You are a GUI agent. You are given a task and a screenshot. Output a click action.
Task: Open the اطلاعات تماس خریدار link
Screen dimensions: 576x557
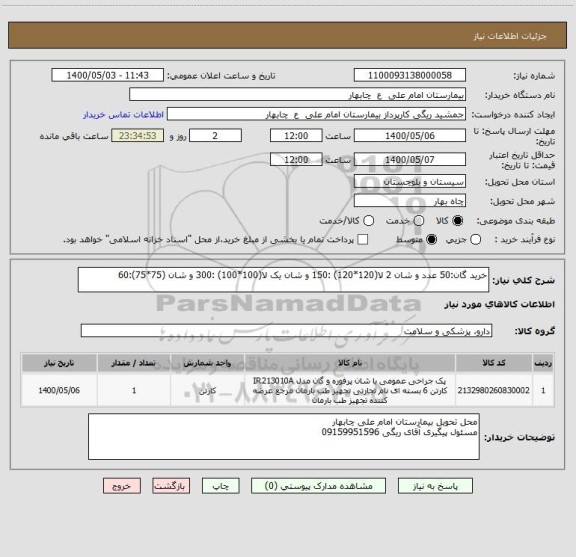click(x=123, y=115)
